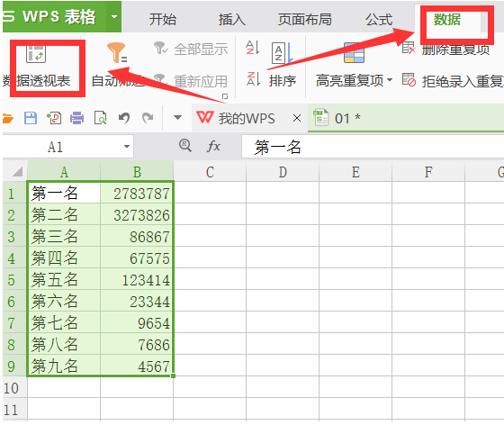Click cell containing 第五名

[64, 279]
